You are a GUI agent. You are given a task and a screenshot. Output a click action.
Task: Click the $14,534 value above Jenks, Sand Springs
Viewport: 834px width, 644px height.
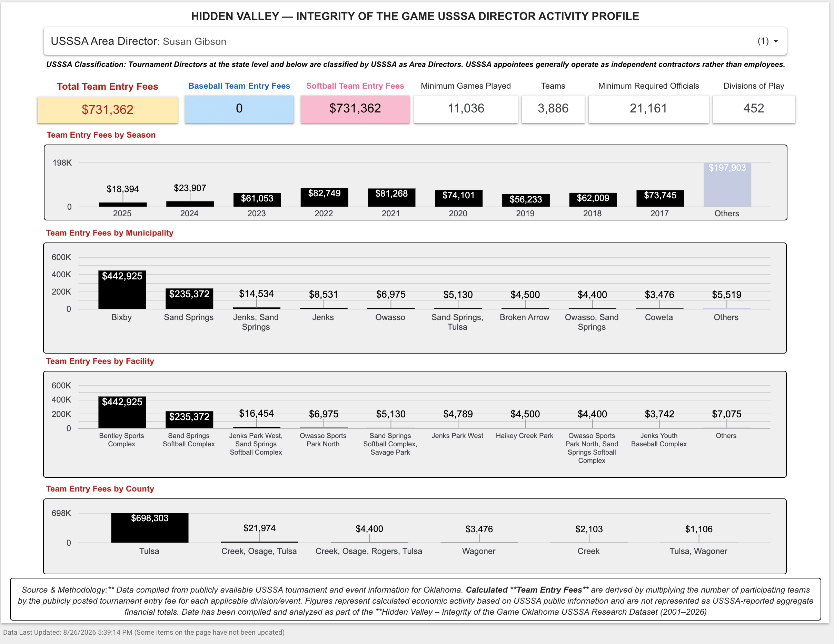point(256,294)
